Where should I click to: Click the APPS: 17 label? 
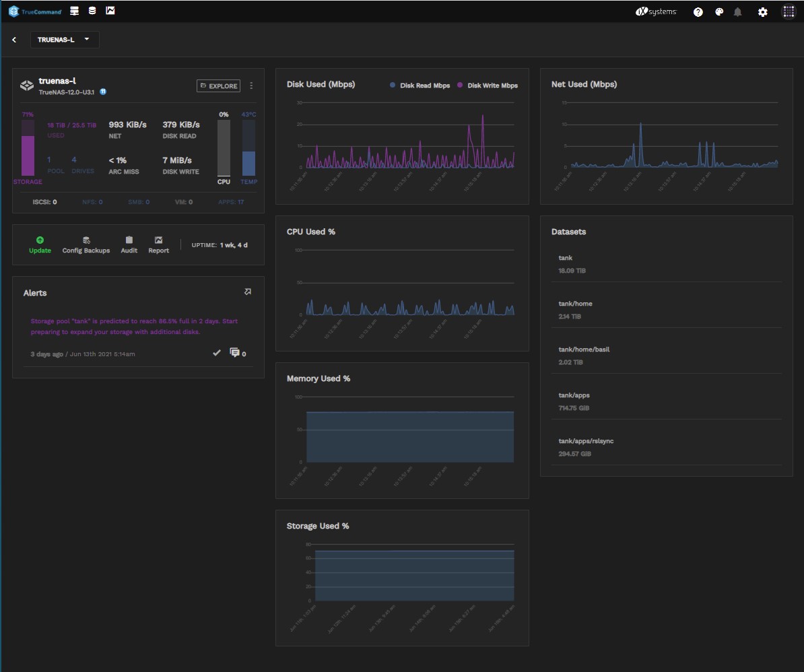point(231,202)
